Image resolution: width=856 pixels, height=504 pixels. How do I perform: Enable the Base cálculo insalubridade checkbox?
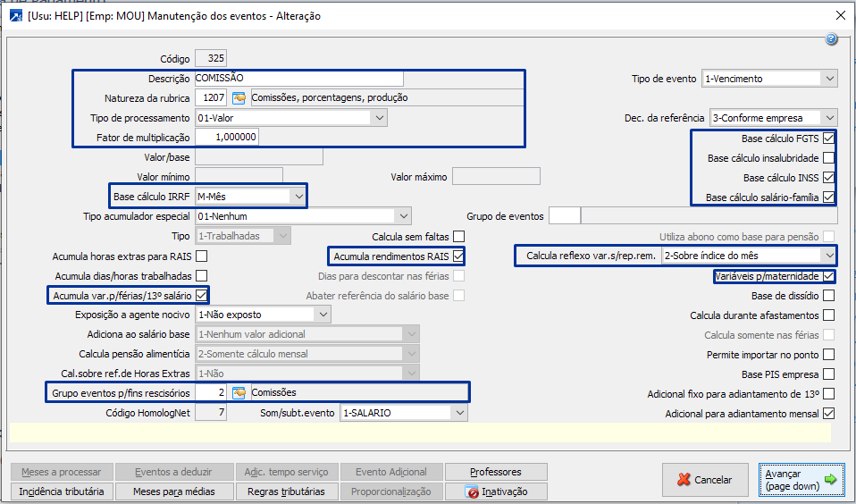828,158
